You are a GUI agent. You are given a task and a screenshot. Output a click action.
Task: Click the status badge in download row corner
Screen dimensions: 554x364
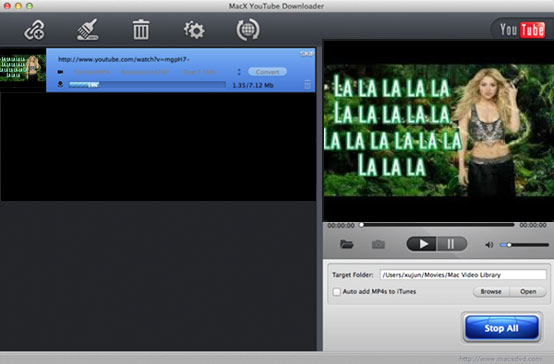(306, 54)
